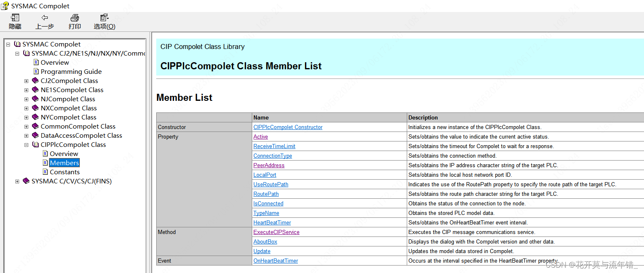Open the PeerAddress property link
This screenshot has height=273, width=644.
click(269, 165)
